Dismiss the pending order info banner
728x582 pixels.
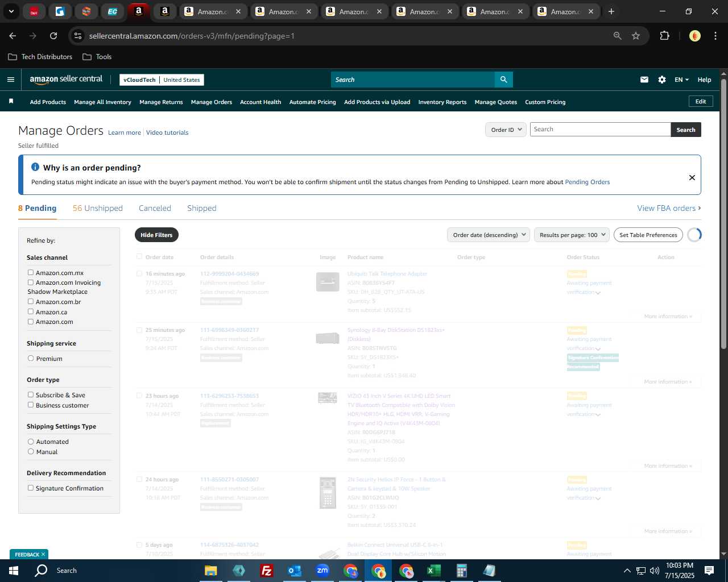click(692, 177)
